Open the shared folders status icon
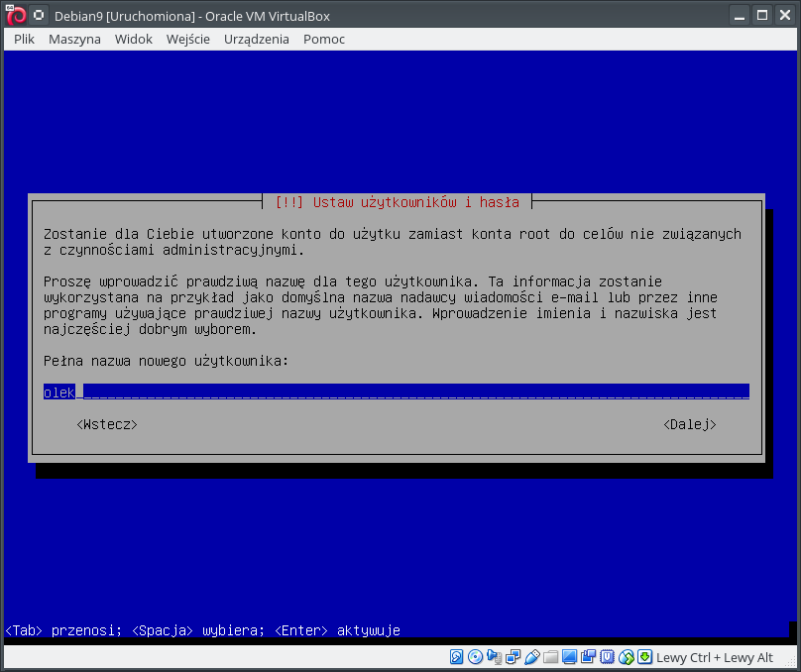The width and height of the screenshot is (801, 672). (550, 657)
